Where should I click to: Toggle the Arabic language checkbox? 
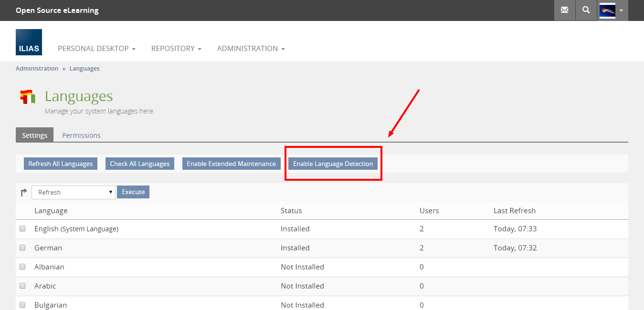(22, 286)
